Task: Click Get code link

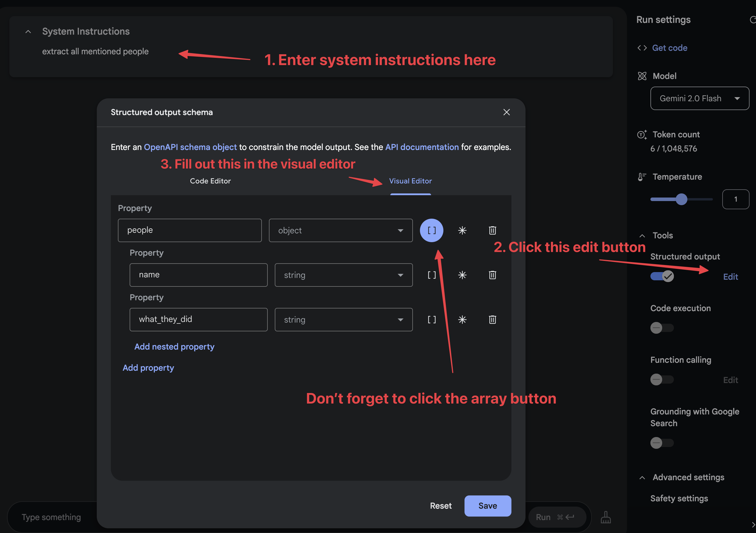Action: pos(669,48)
